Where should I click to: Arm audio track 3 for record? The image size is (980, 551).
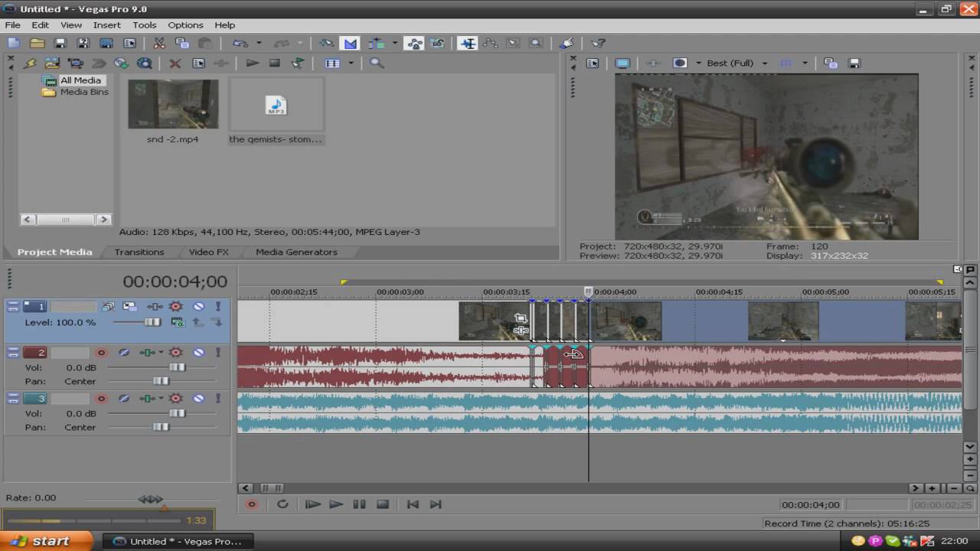click(101, 399)
